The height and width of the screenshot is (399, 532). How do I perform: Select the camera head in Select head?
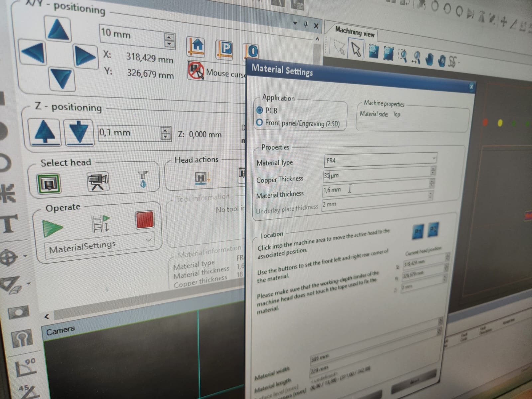pos(98,182)
